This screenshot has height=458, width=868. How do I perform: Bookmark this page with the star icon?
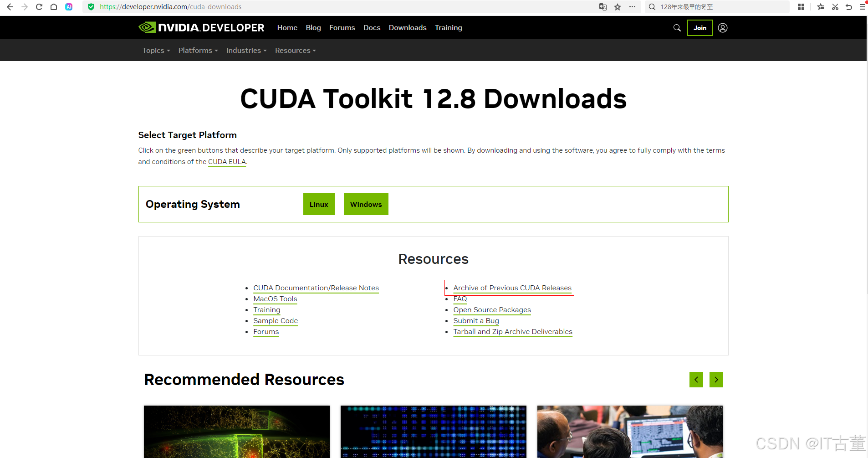618,7
